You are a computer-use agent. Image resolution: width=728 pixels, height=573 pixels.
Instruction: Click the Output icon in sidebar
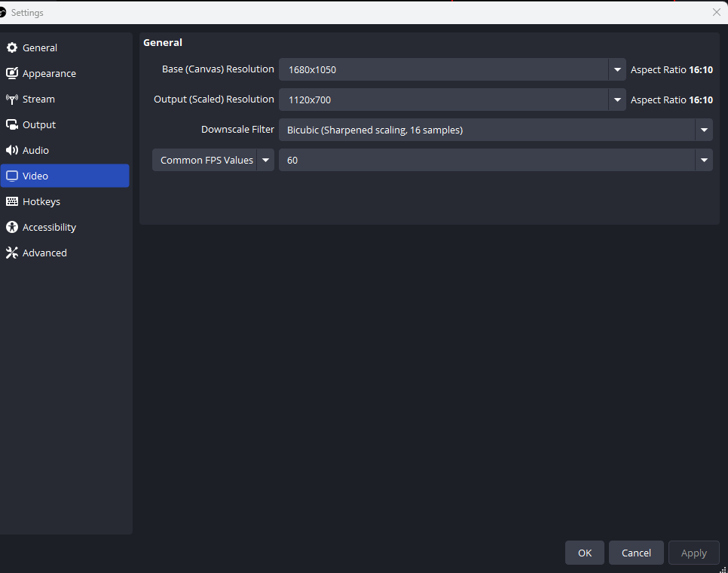coord(12,125)
